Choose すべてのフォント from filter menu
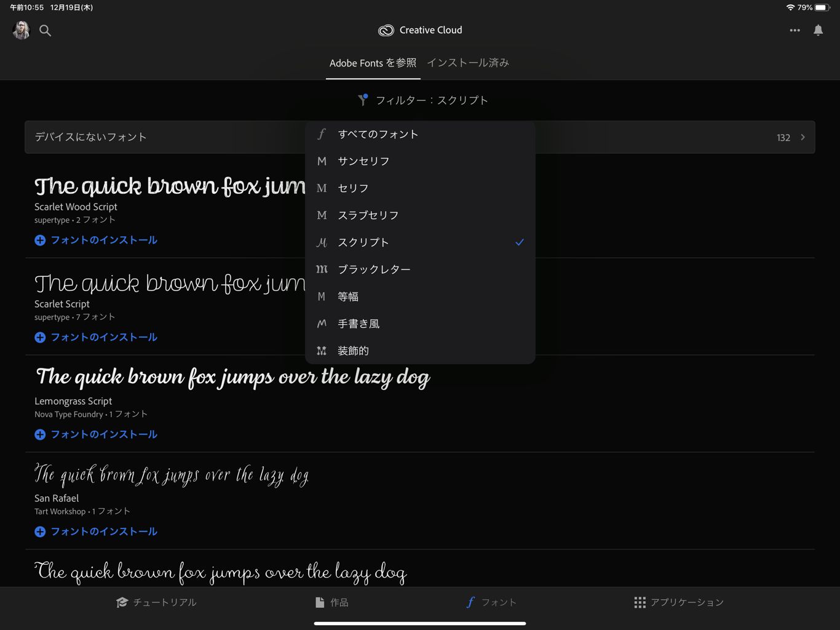The image size is (840, 630). point(420,134)
